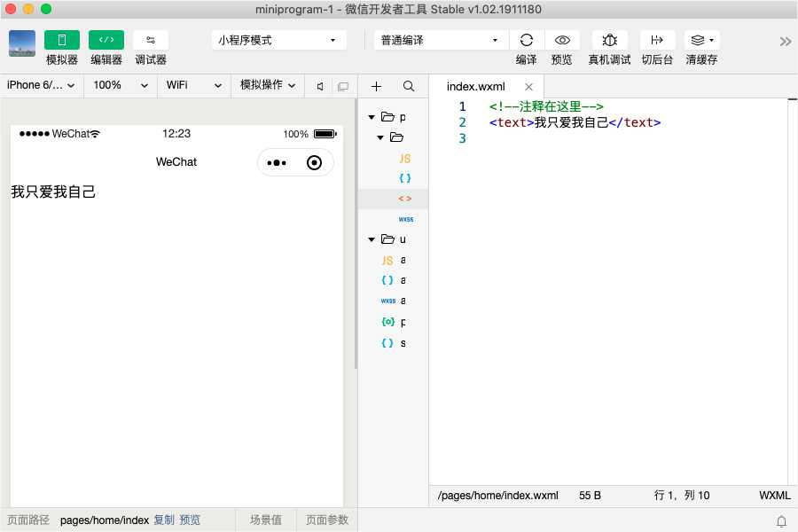Open the JSON braces file labeled s
798x532 pixels.
[393, 343]
